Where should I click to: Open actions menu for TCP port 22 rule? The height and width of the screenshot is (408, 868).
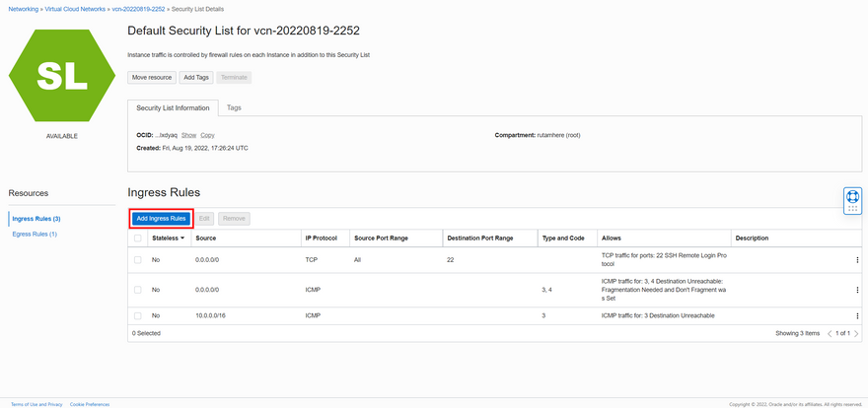coord(857,260)
